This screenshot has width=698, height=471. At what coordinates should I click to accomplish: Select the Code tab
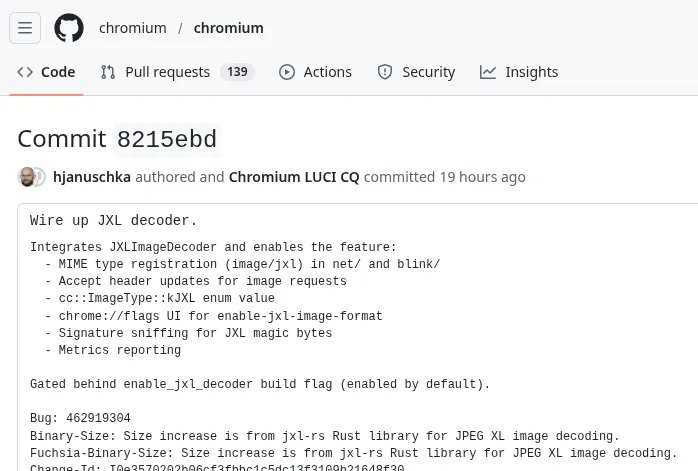click(x=57, y=72)
